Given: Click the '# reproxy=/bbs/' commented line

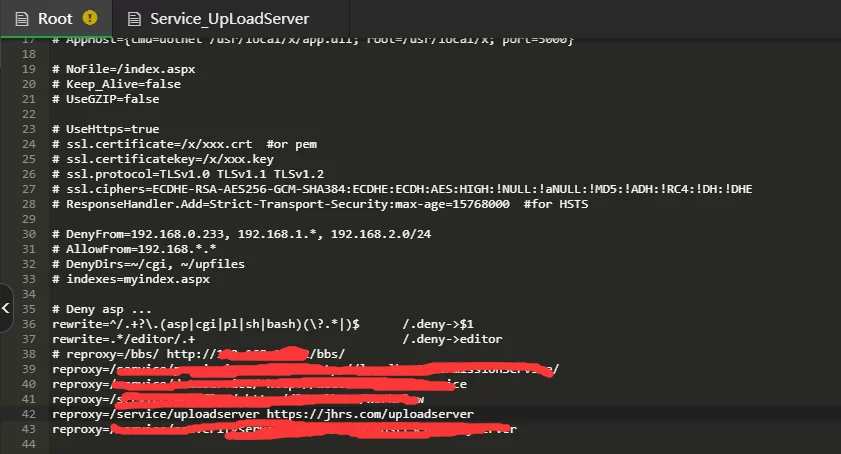Looking at the screenshot, I should [x=198, y=355].
